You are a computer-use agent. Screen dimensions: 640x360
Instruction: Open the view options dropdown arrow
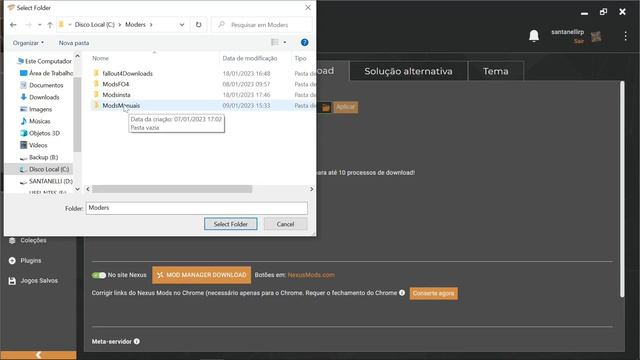(284, 42)
